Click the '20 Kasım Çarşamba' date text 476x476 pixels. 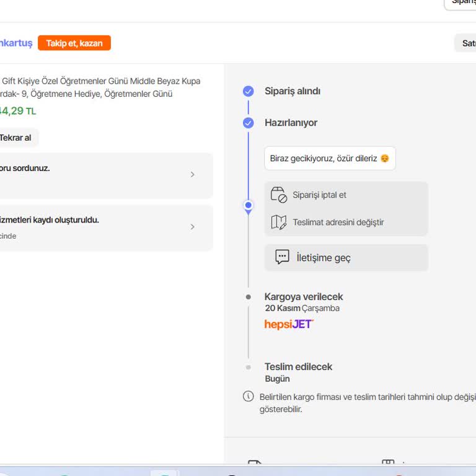click(x=302, y=308)
